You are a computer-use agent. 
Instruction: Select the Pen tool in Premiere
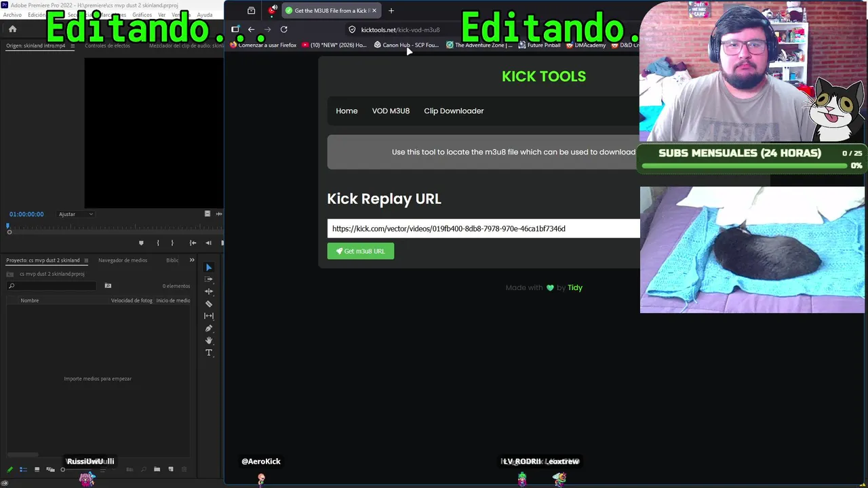(209, 328)
